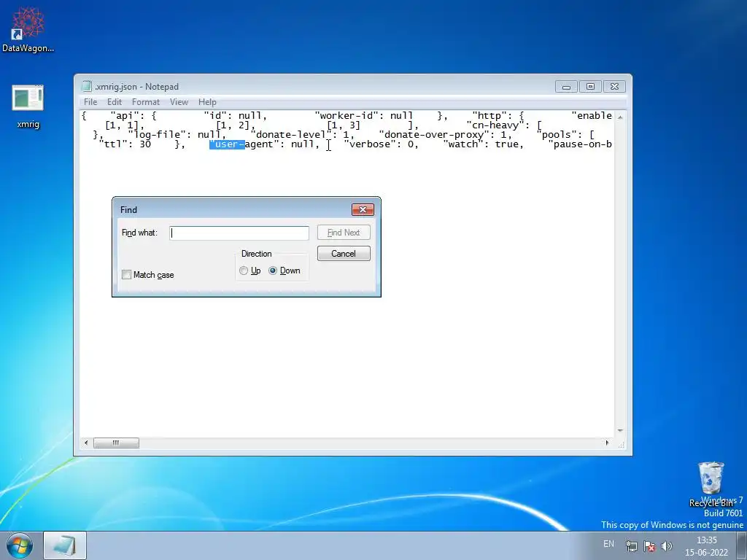Click the horizontal scrollbar thumb
The image size is (747, 560).
pyautogui.click(x=116, y=443)
